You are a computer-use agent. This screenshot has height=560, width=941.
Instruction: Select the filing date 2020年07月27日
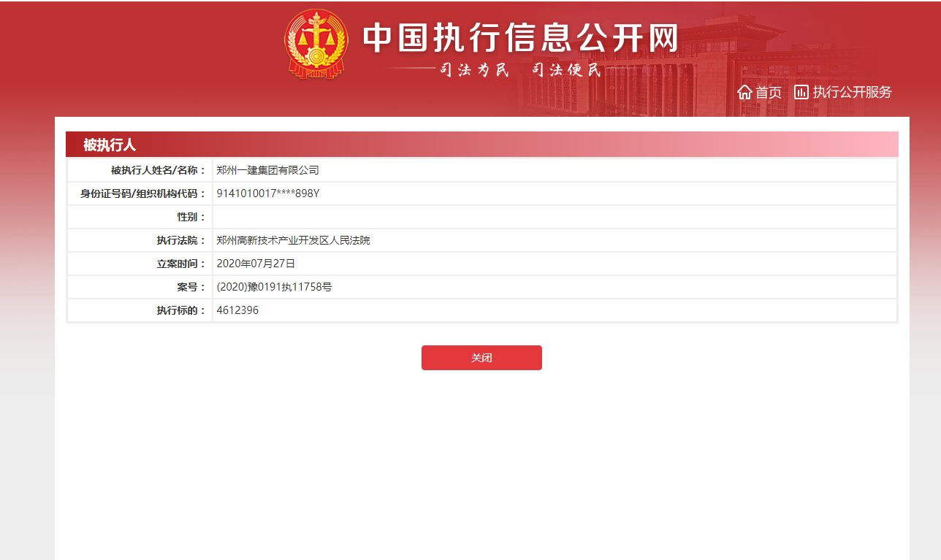(x=256, y=264)
